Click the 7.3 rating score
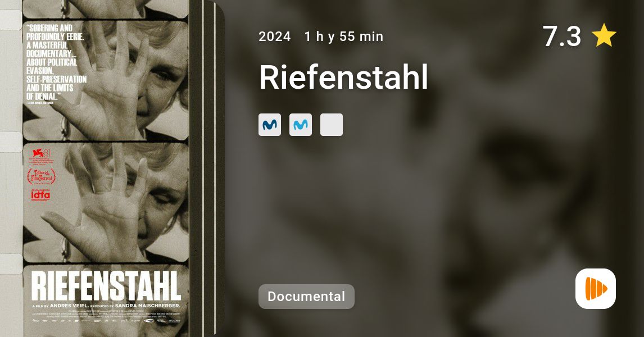 click(x=561, y=36)
